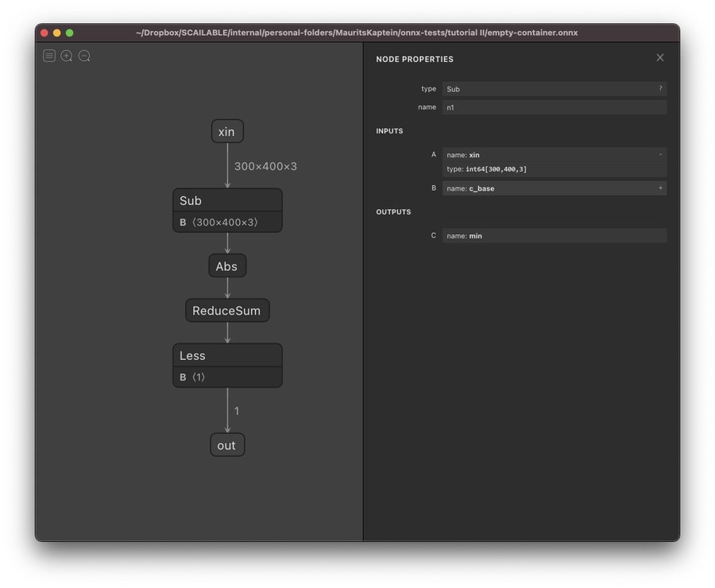Click B initializer row in Less node

tap(227, 377)
